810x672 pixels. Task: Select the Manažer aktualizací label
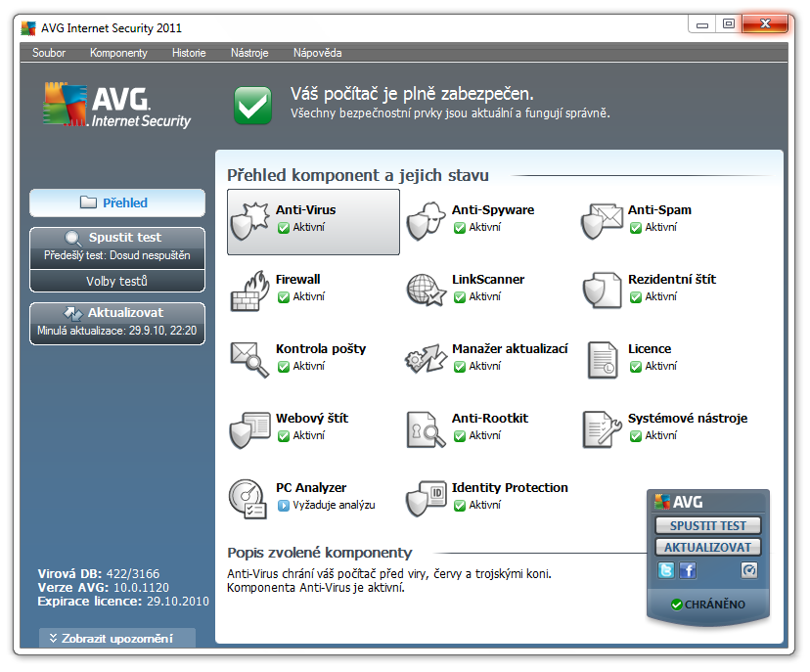tap(510, 348)
